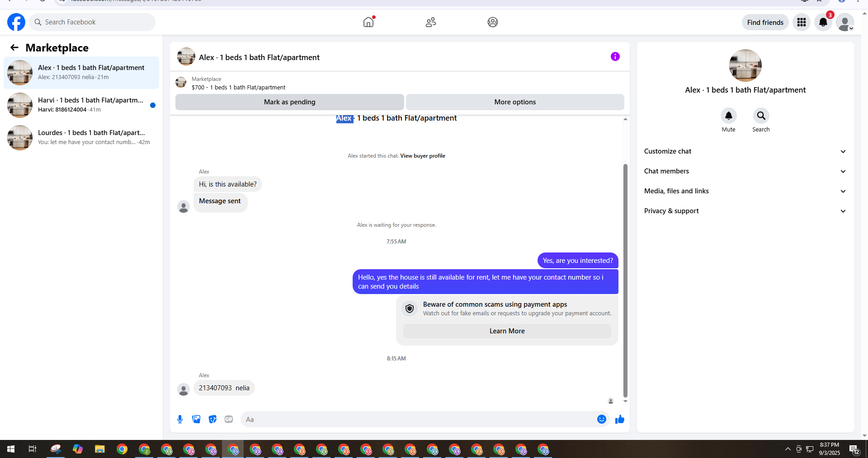868x458 pixels.
Task: Open the Windows Start menu
Action: (11, 449)
